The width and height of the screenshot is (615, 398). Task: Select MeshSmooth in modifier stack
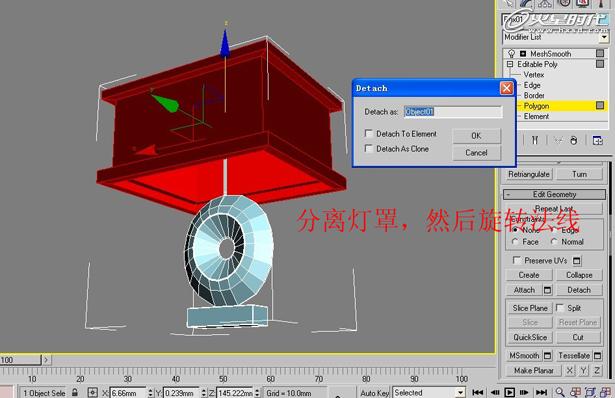pyautogui.click(x=550, y=53)
